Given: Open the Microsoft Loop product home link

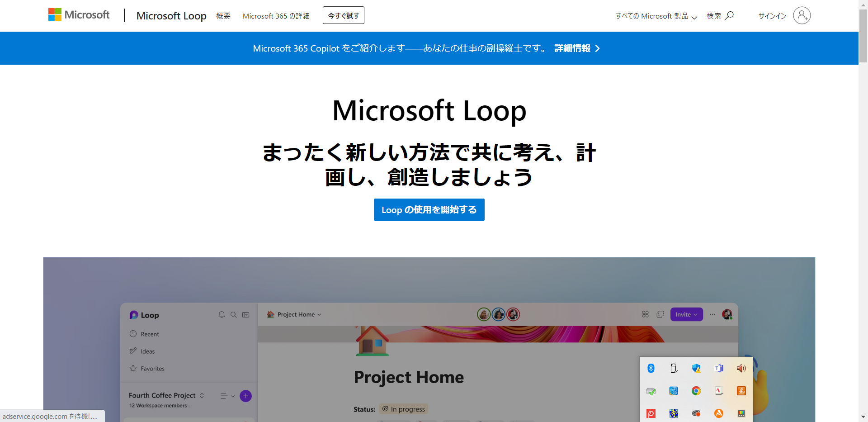Looking at the screenshot, I should click(x=171, y=16).
